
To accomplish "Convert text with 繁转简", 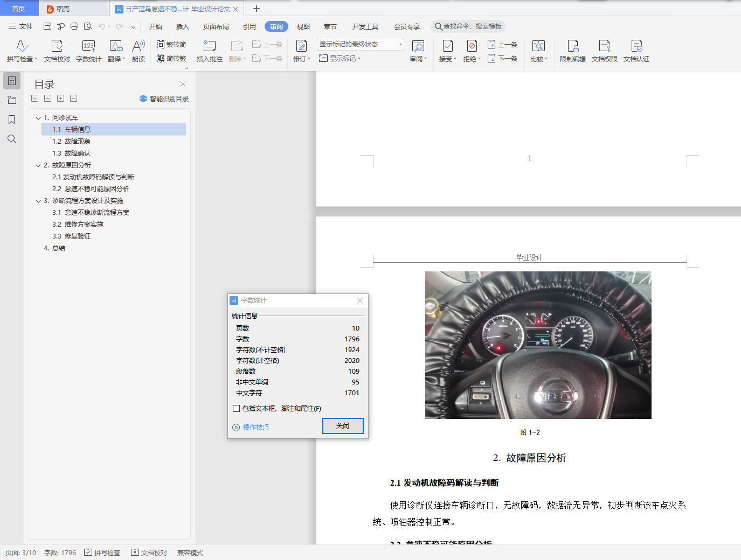I will click(x=171, y=44).
